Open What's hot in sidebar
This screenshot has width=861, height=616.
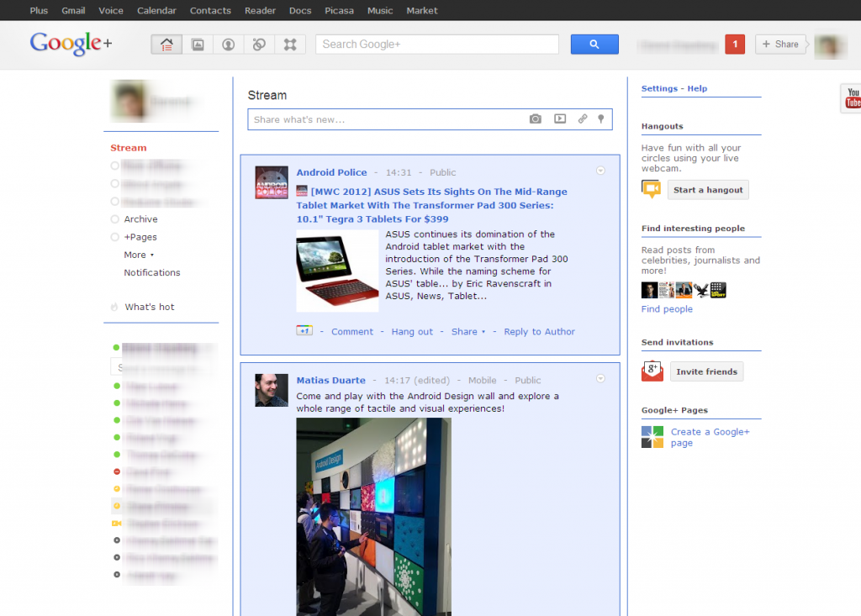[x=150, y=307]
